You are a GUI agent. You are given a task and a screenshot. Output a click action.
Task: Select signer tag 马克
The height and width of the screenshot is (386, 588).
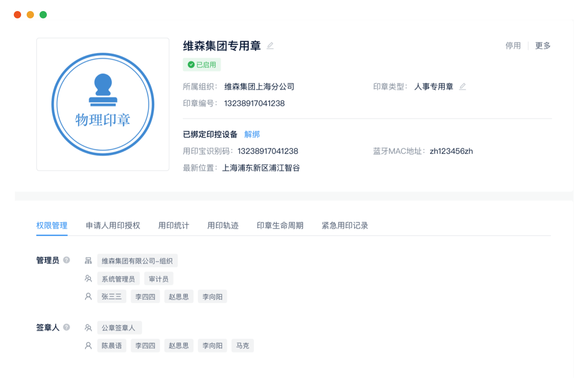click(x=242, y=345)
